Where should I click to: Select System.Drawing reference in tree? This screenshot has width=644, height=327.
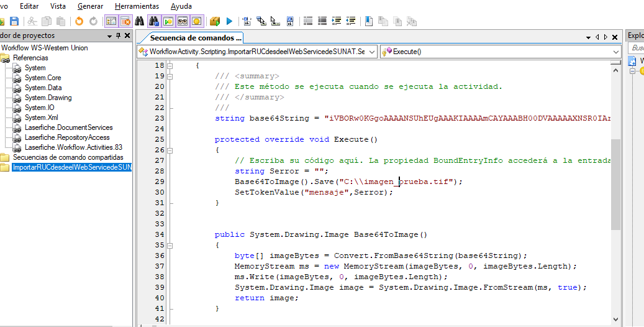(48, 98)
